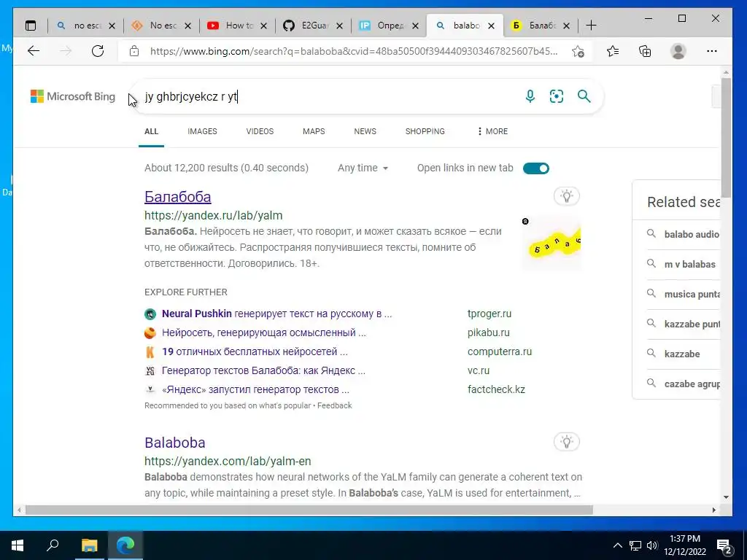Close the GitHub E2Guar tab

pyautogui.click(x=340, y=26)
